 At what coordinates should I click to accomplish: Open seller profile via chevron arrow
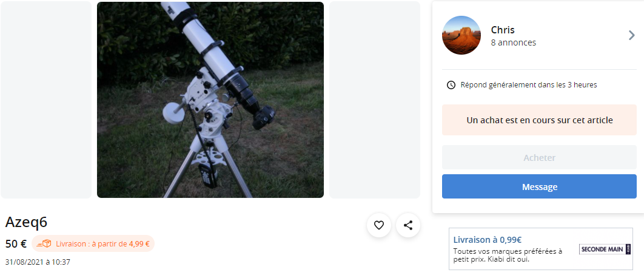coord(632,35)
